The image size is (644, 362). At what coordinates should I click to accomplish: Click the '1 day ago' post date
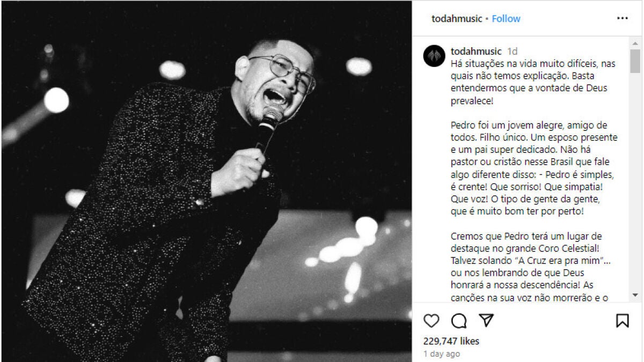point(441,354)
